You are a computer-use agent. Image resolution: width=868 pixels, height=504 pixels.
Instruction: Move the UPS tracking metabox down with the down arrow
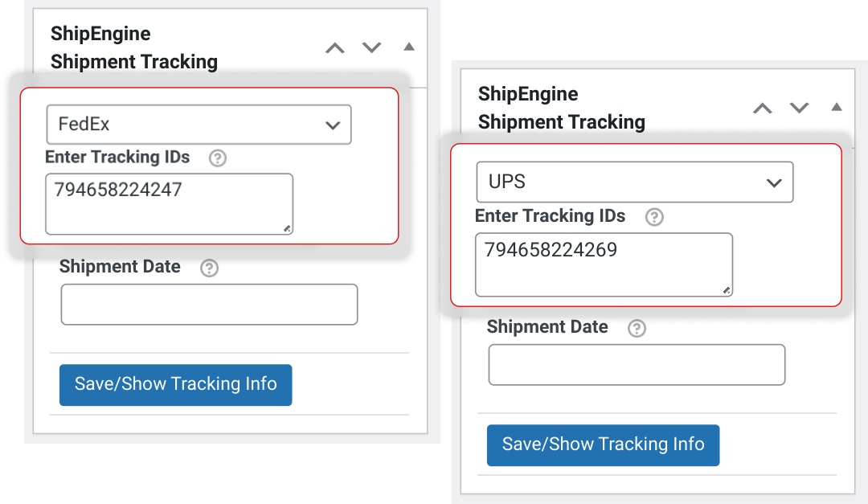click(799, 109)
